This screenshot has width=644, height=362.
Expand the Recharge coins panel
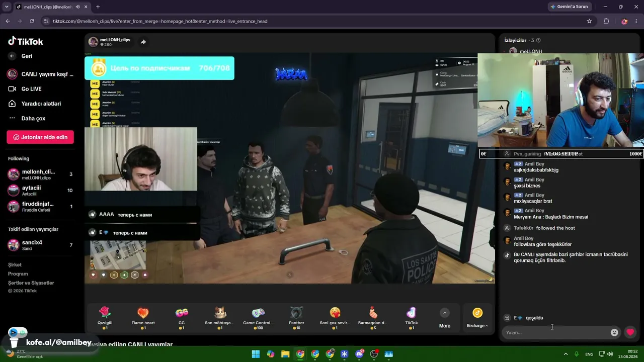[x=477, y=318]
